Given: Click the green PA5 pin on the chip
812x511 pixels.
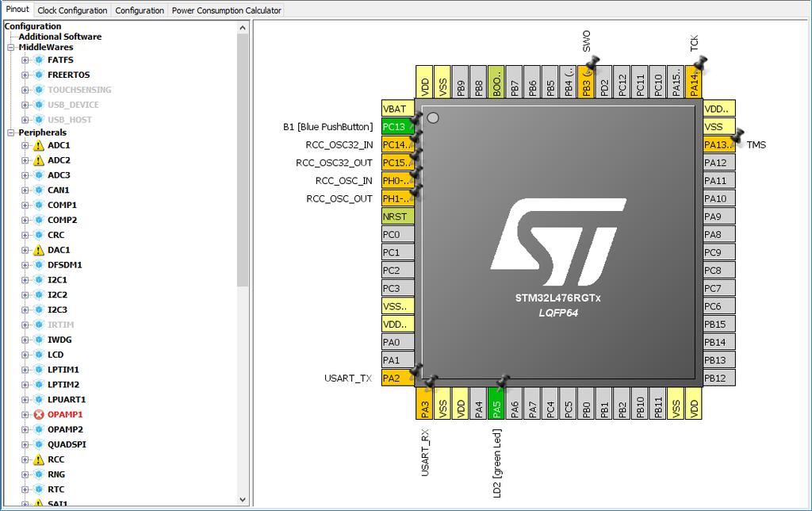Looking at the screenshot, I should pyautogui.click(x=496, y=403).
